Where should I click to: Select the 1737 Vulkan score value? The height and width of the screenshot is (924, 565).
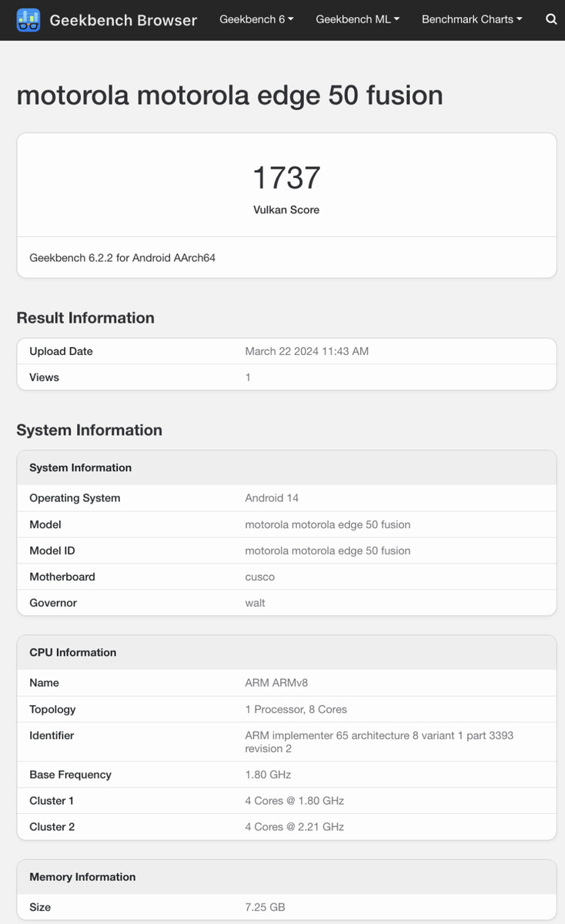[286, 178]
